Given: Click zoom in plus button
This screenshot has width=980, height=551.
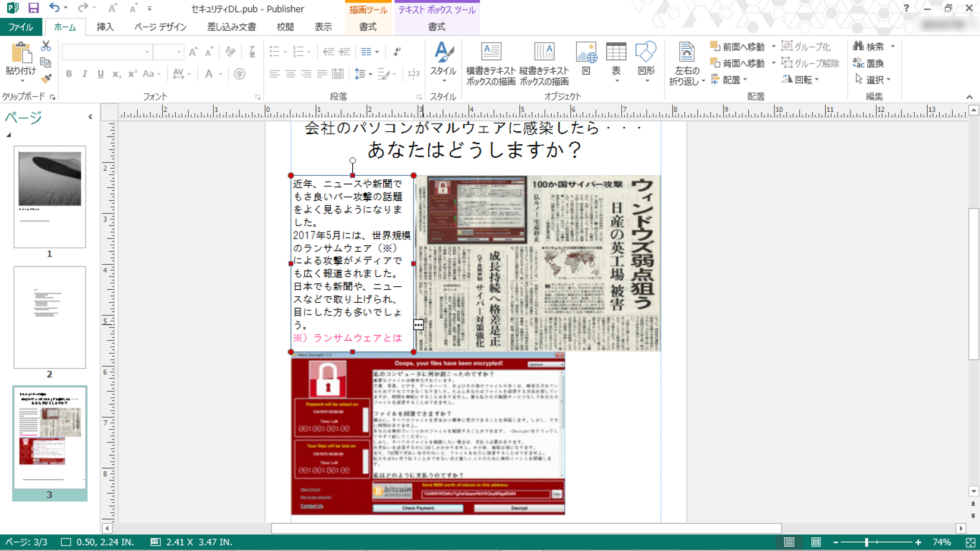Looking at the screenshot, I should (918, 542).
